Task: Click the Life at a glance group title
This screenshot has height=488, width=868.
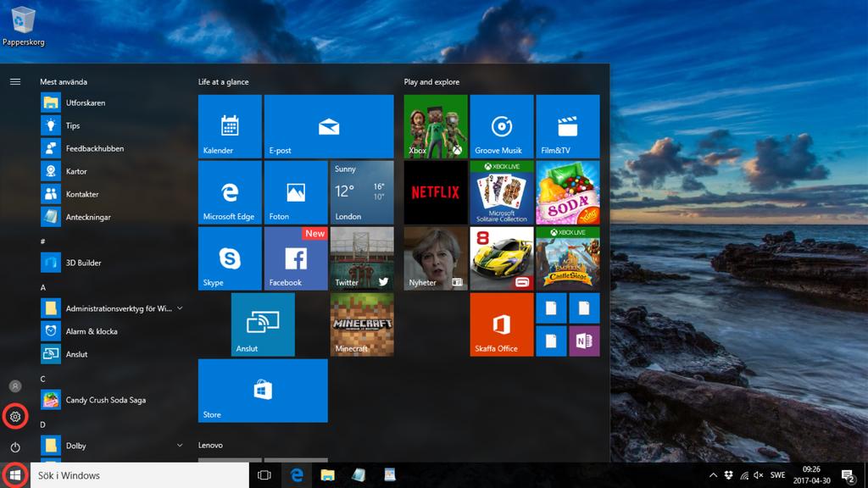Action: coord(224,82)
